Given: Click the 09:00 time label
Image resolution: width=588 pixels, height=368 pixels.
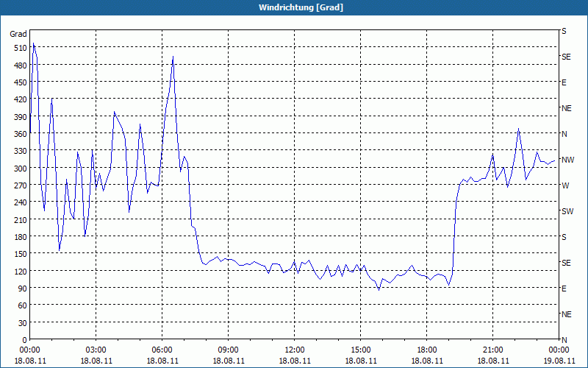Looking at the screenshot, I should point(228,350).
